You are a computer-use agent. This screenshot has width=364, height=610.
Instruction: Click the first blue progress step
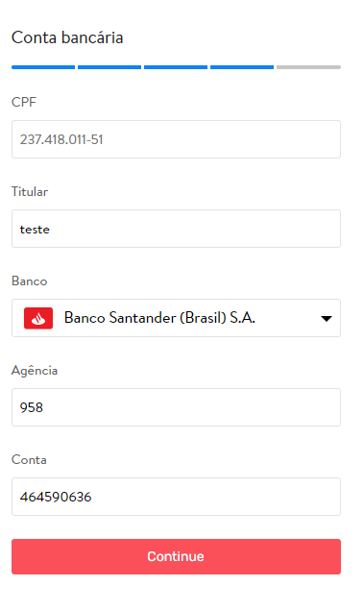[43, 67]
